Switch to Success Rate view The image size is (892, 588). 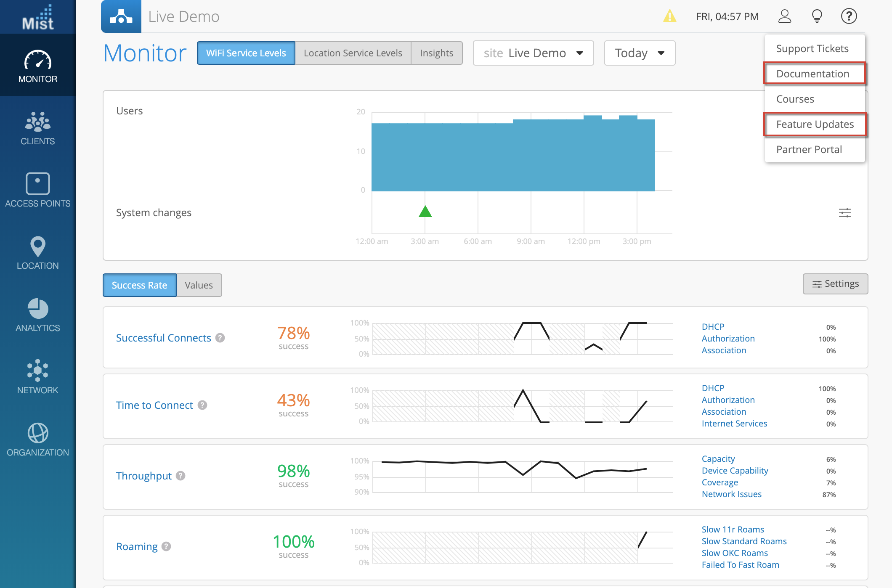pos(139,285)
